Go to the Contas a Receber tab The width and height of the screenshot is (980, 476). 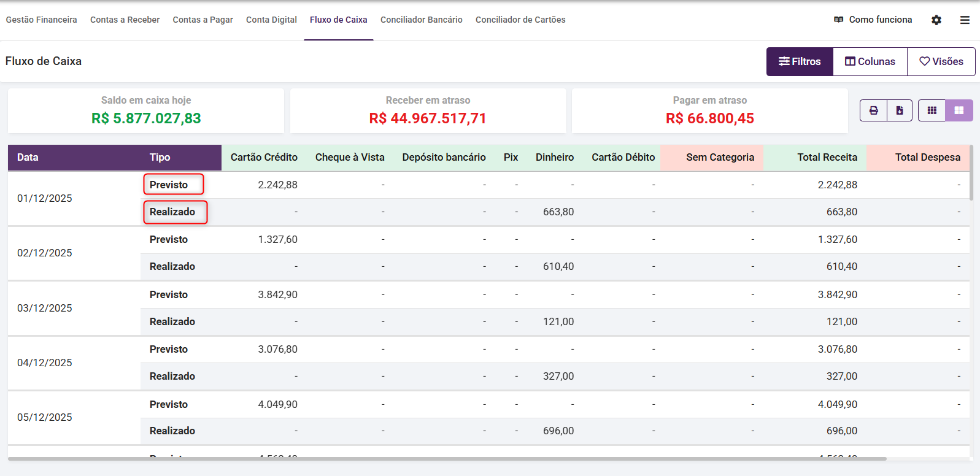(x=125, y=20)
